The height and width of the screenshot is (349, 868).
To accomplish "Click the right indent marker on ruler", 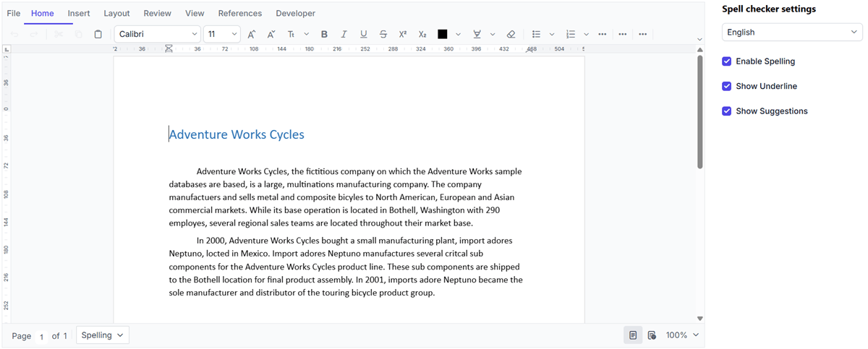I will tap(530, 51).
